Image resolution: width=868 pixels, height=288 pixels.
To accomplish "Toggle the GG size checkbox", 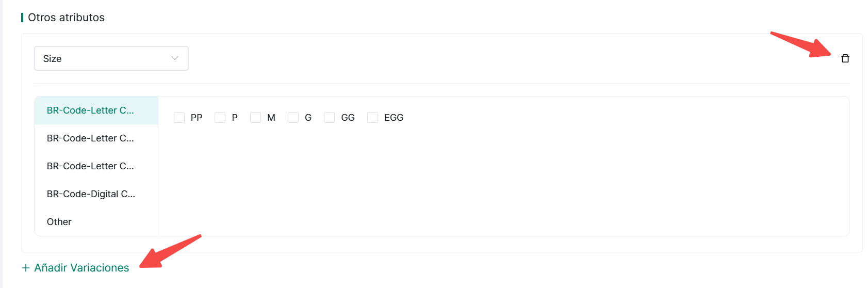I will point(329,118).
